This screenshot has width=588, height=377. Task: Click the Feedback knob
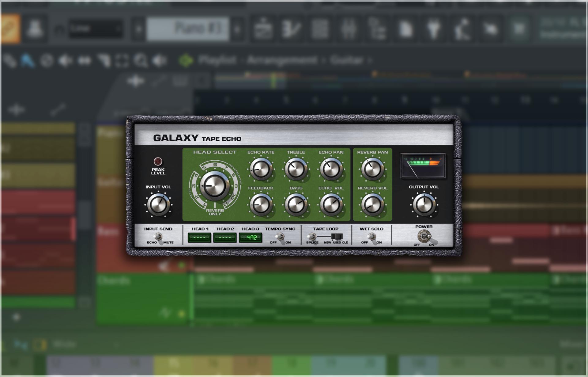pos(261,205)
